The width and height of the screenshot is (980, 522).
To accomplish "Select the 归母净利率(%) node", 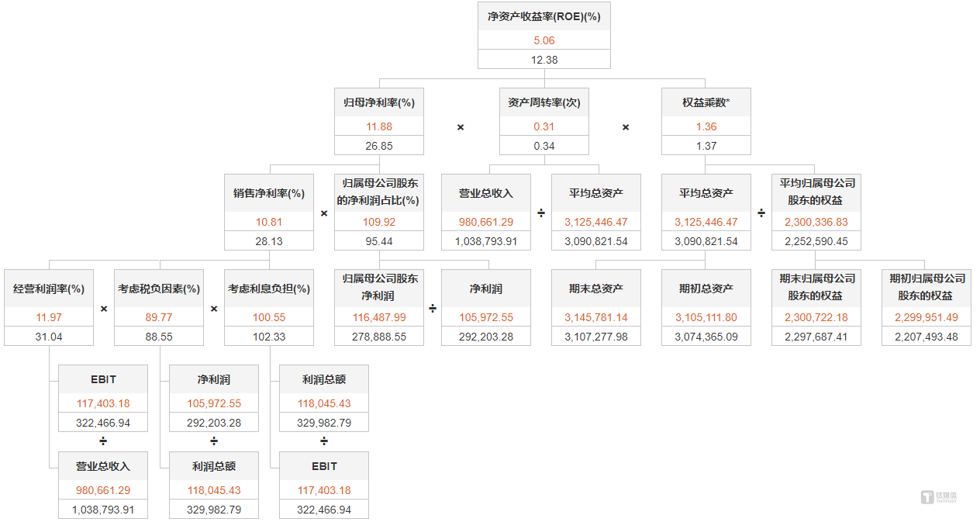I will pyautogui.click(x=379, y=102).
